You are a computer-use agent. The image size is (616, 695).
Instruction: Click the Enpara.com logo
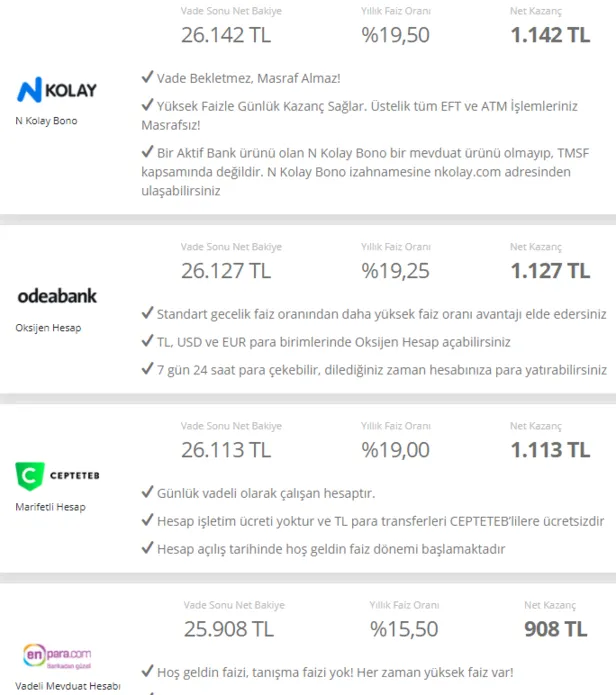coord(57,655)
